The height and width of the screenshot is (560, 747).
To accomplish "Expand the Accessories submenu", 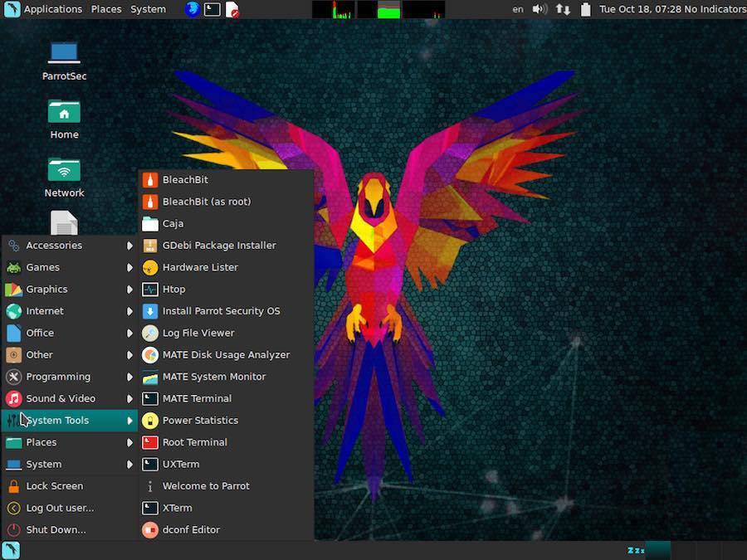I will [70, 246].
